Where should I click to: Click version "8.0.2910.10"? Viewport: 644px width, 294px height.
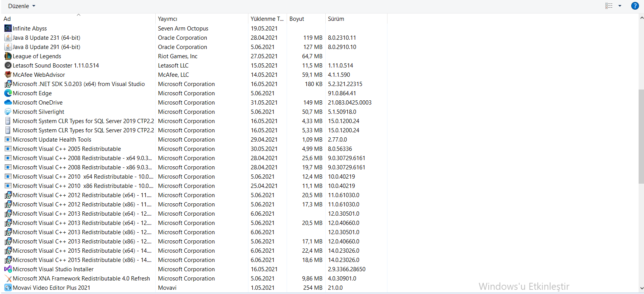click(342, 47)
